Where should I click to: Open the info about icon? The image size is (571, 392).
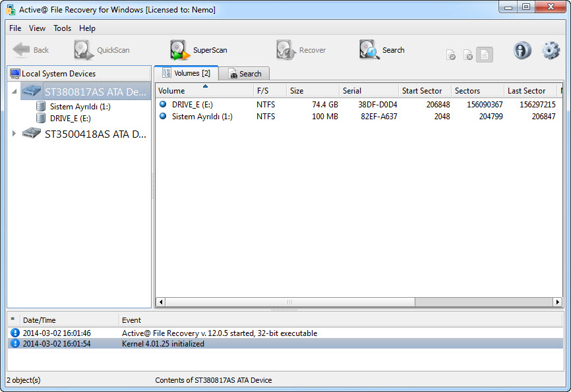point(523,50)
